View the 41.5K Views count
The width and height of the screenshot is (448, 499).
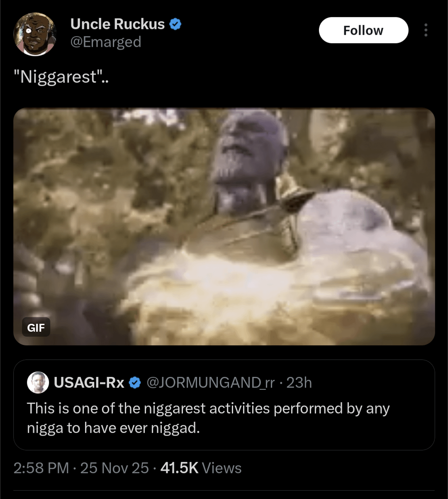pos(179,468)
